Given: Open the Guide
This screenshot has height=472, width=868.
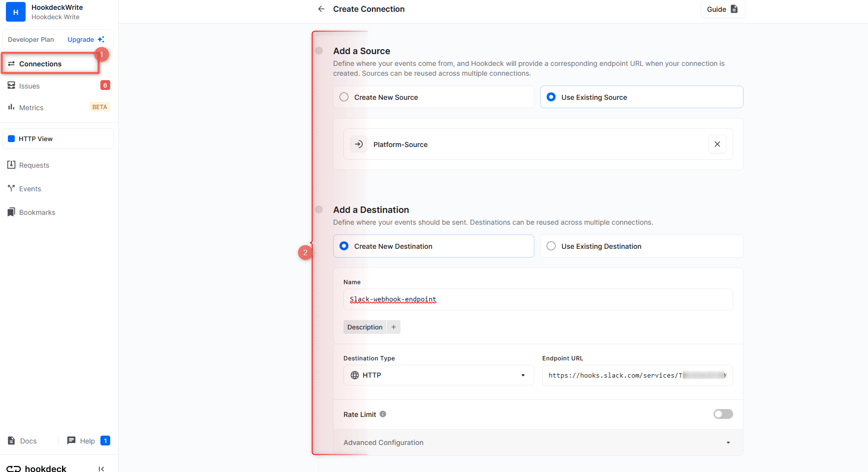Looking at the screenshot, I should click(x=722, y=9).
